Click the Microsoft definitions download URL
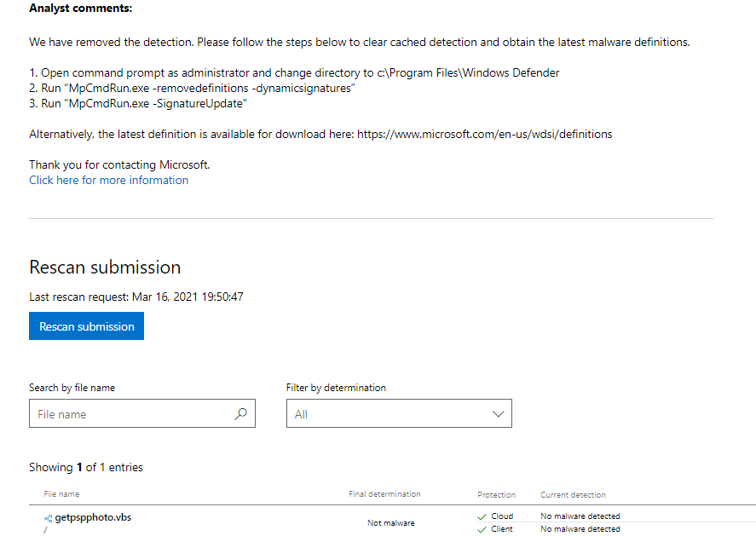The height and width of the screenshot is (536, 756). pos(484,134)
